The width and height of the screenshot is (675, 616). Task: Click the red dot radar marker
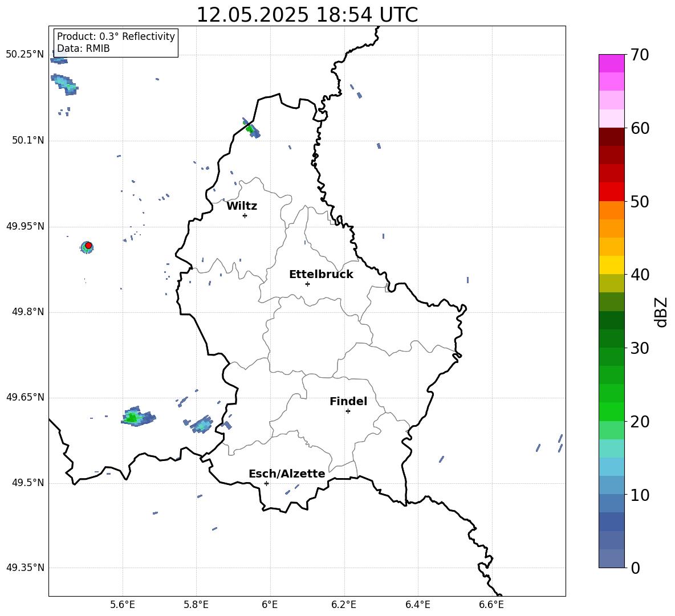tap(88, 246)
